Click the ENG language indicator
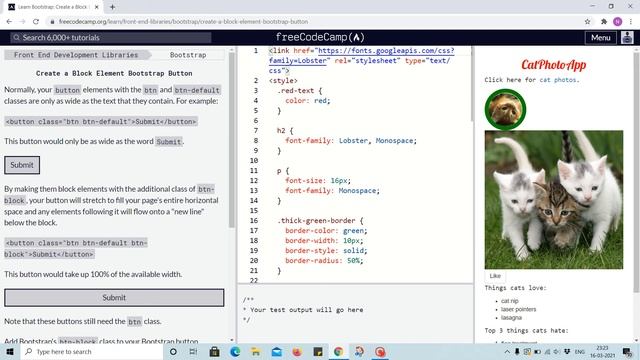Screen dimensions: 640x360 click(x=580, y=351)
